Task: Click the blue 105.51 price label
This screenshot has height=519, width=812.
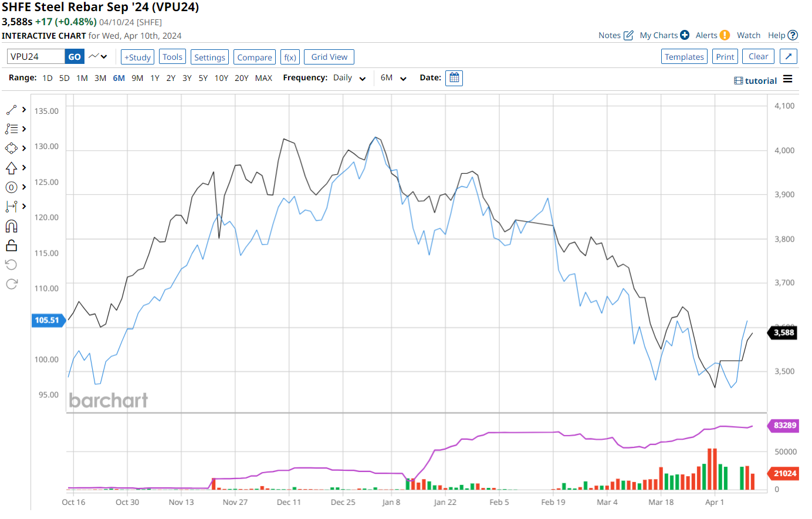Action: tap(48, 320)
